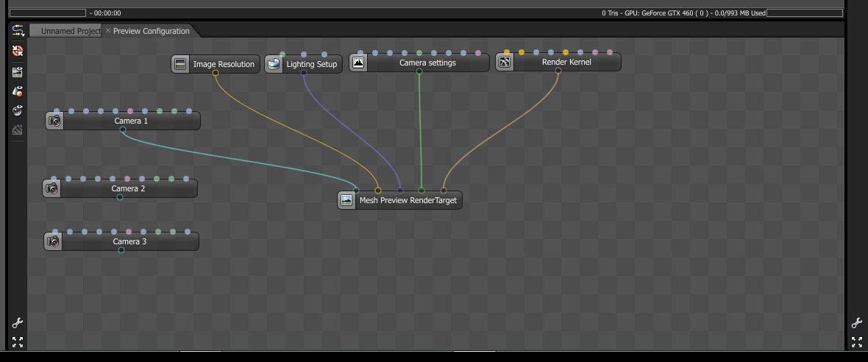Click green input pin atop Camera settings

click(419, 53)
